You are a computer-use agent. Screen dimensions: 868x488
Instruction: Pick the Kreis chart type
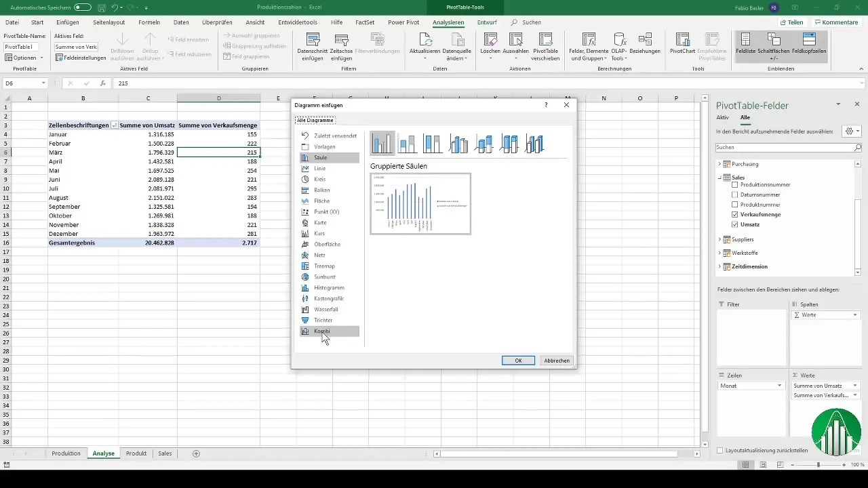[x=329, y=179]
